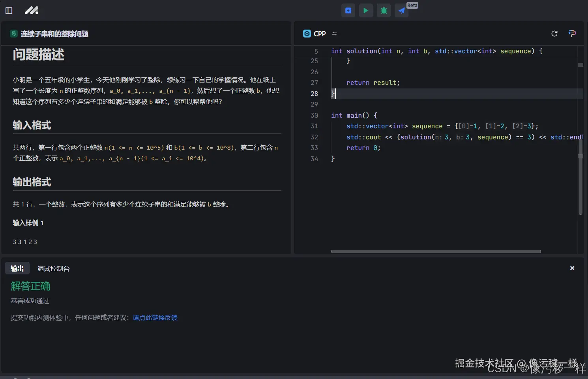Click the Beta badge
Viewport: 588px width, 379px height.
[412, 6]
